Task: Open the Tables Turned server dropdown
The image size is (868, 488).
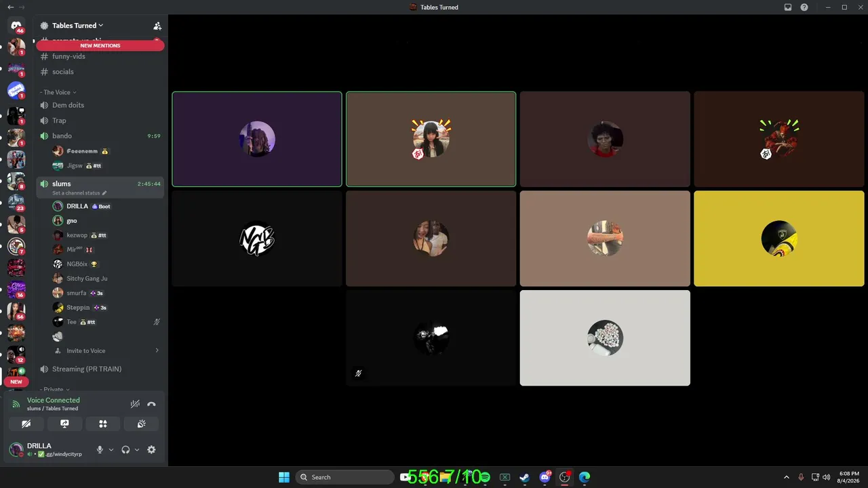Action: click(x=77, y=26)
